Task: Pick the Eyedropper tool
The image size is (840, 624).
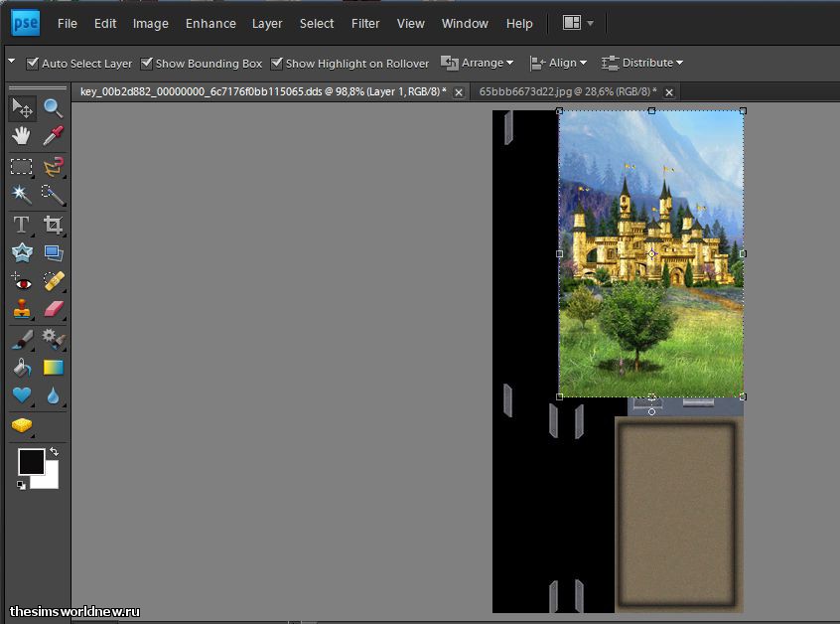Action: pyautogui.click(x=53, y=135)
